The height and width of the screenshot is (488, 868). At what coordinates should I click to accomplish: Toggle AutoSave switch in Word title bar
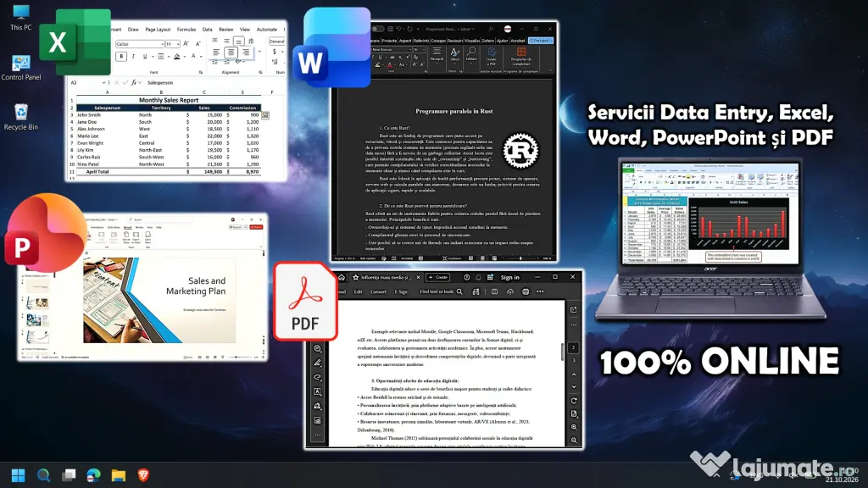(x=377, y=29)
